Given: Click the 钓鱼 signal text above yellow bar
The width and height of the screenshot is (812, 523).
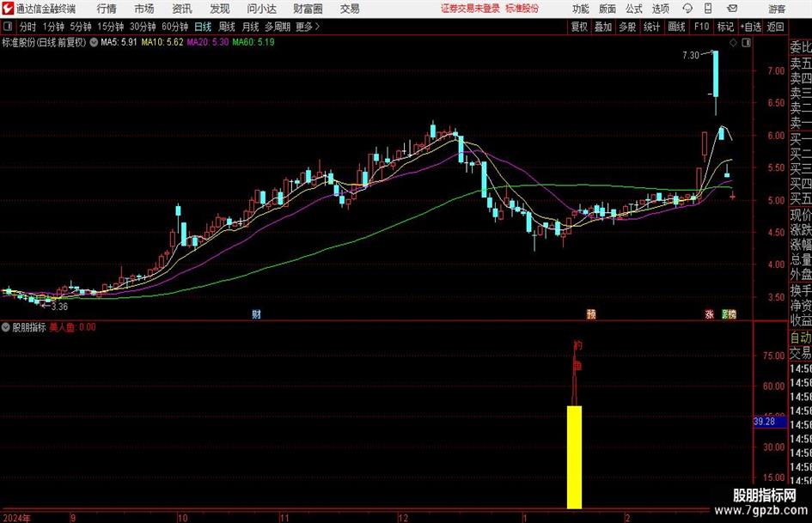Looking at the screenshot, I should click(x=577, y=356).
